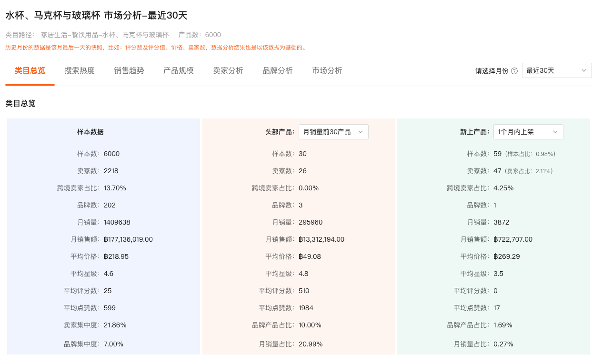The height and width of the screenshot is (364, 602).
Task: Click the help icon beside 请选择月份
Action: 514,71
